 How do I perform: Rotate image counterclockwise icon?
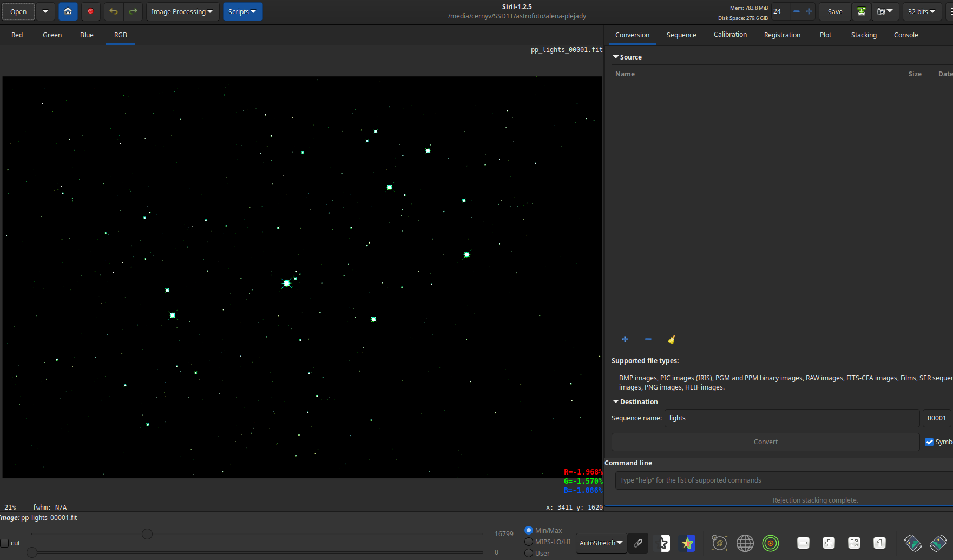912,543
